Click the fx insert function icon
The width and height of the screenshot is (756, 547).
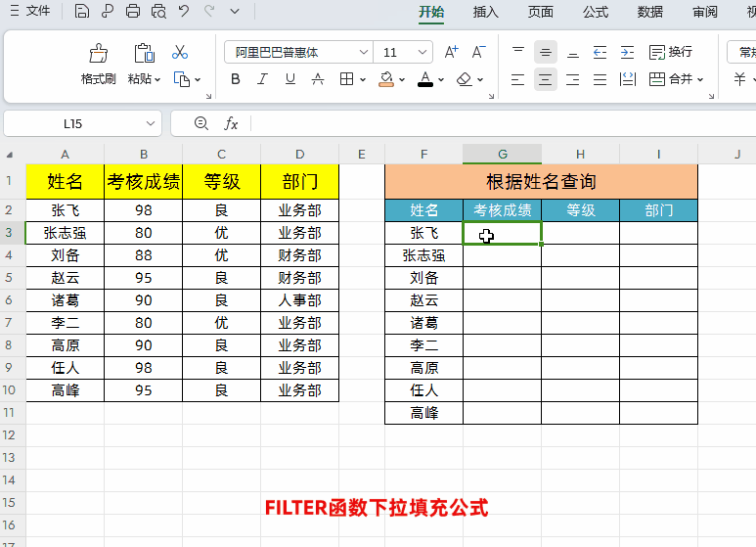pos(232,123)
